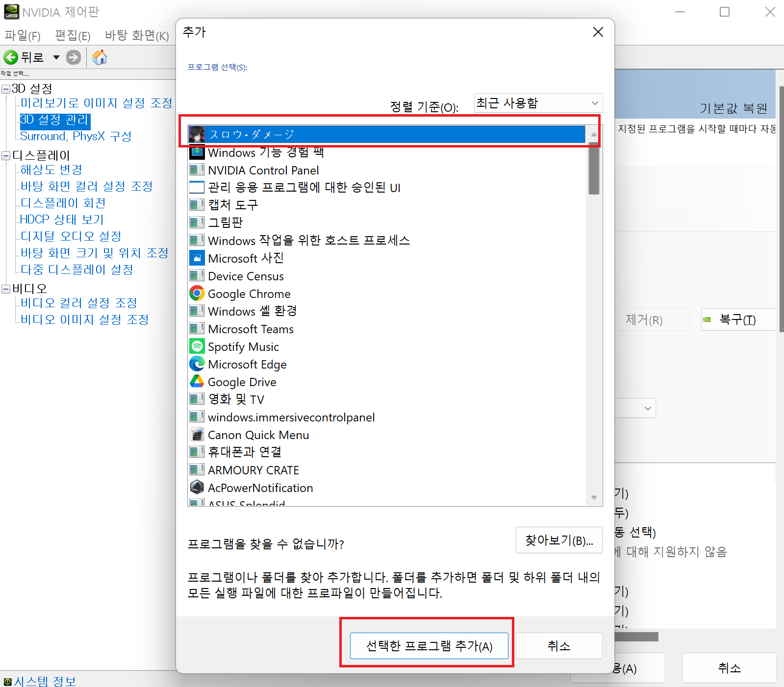Select HDCP 상태 보기
Screen dimensions: 784x687
pos(62,220)
